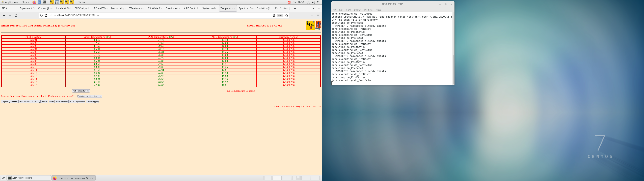This screenshot has width=644, height=181.
Task: Open Reader View icon in address bar
Action: [274, 15]
